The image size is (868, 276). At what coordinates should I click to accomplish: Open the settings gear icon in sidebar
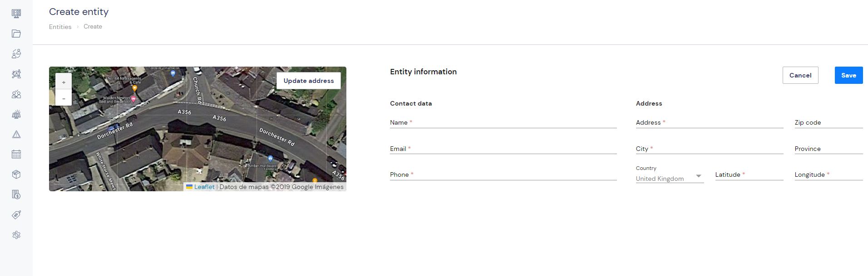click(16, 235)
